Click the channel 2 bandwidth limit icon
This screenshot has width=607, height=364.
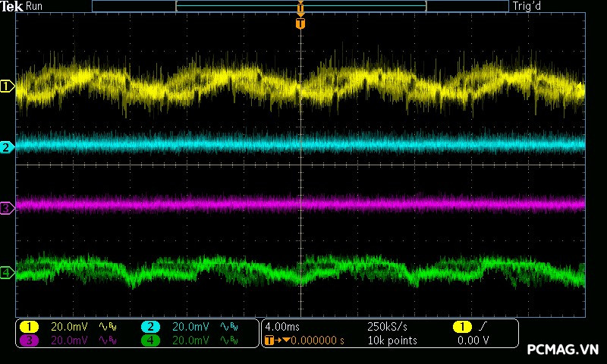pos(228,327)
